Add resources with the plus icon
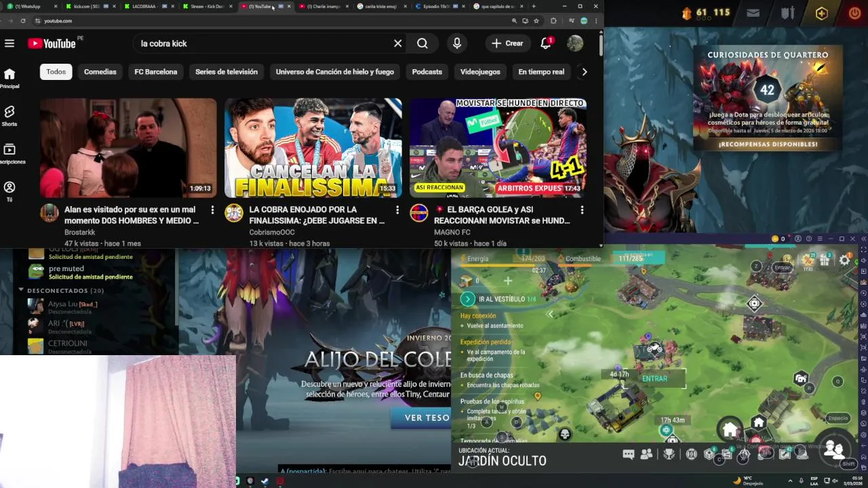 click(507, 281)
